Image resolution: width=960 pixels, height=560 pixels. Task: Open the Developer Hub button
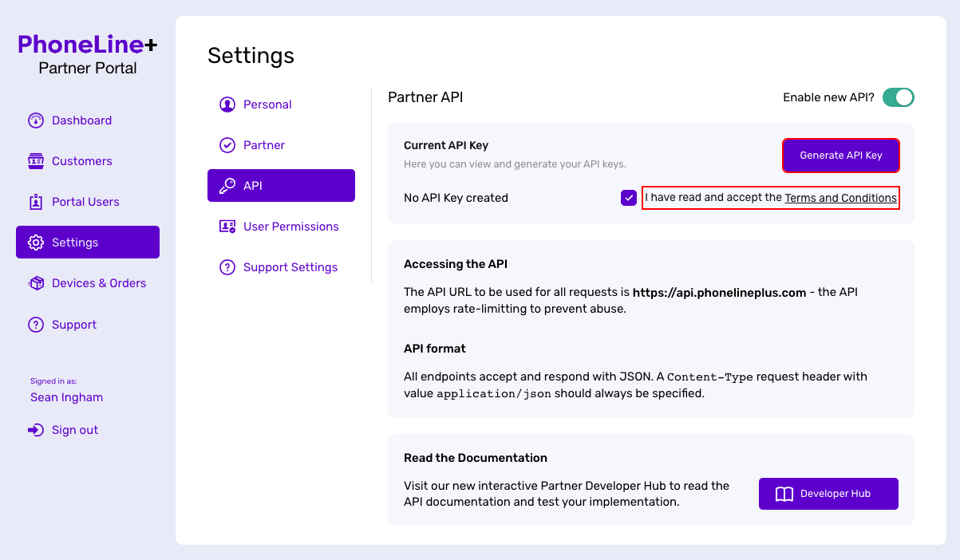pos(828,494)
